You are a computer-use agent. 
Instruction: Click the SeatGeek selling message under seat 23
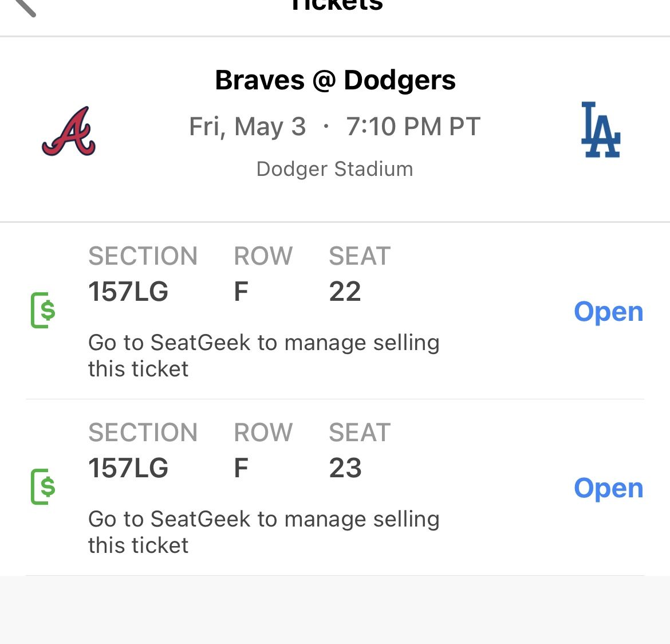(x=263, y=532)
